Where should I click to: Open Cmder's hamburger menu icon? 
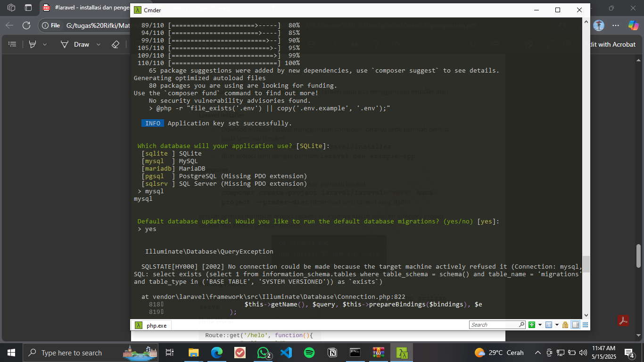click(585, 325)
